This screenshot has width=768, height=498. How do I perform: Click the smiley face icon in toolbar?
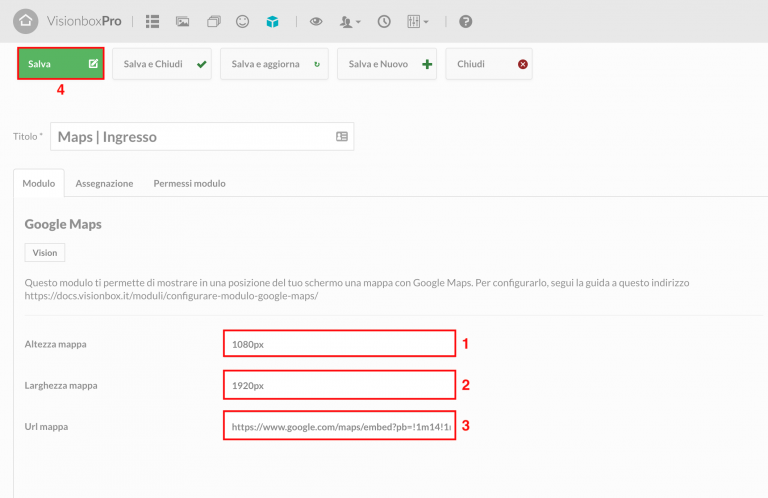click(242, 22)
